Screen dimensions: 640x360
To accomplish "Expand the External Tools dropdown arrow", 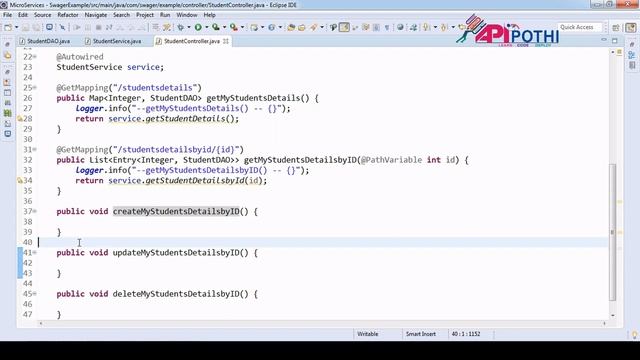I will pos(242,27).
